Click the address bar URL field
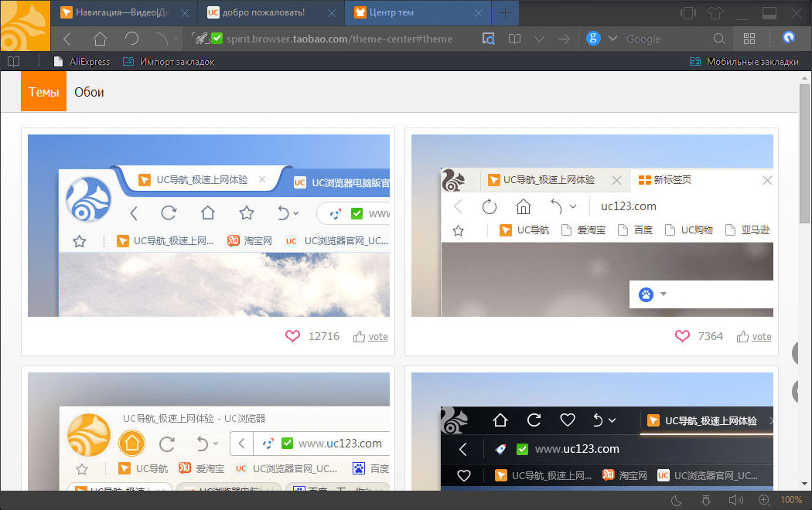The width and height of the screenshot is (812, 510). pos(339,39)
